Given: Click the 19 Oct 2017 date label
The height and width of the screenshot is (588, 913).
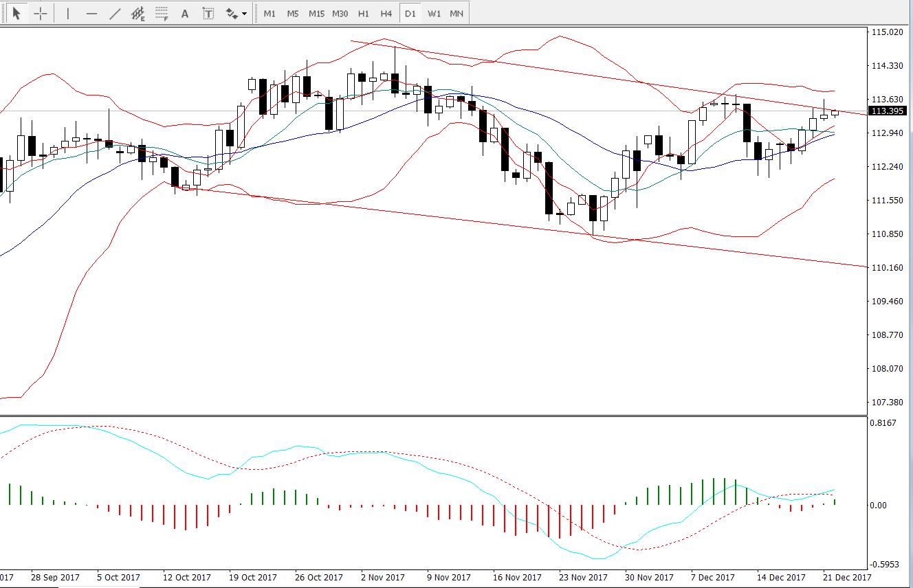Looking at the screenshot, I should tap(252, 577).
